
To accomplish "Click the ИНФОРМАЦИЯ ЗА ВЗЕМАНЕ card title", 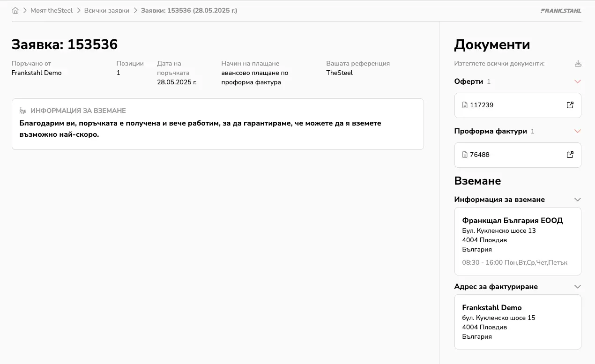I will (78, 111).
